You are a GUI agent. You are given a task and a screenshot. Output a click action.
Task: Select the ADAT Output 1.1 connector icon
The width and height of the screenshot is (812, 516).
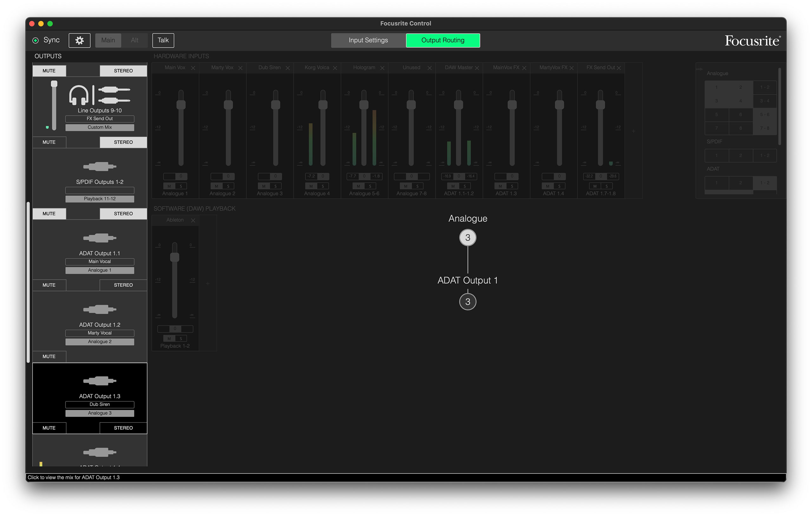(100, 238)
